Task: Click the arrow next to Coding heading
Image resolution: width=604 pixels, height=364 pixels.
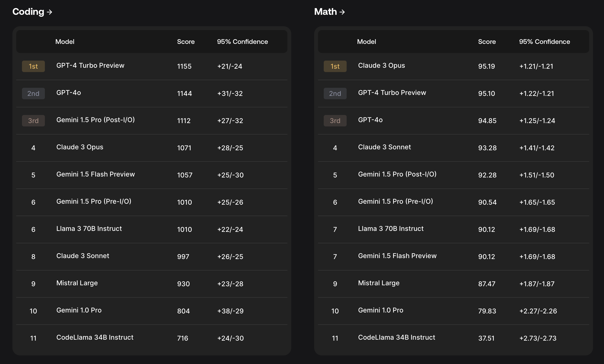Action: click(x=49, y=12)
